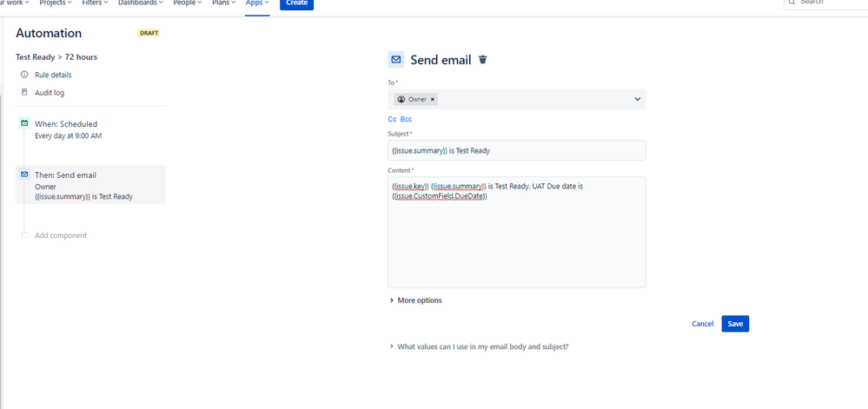Image resolution: width=868 pixels, height=409 pixels.
Task: Add Bcc recipients link
Action: click(x=407, y=119)
